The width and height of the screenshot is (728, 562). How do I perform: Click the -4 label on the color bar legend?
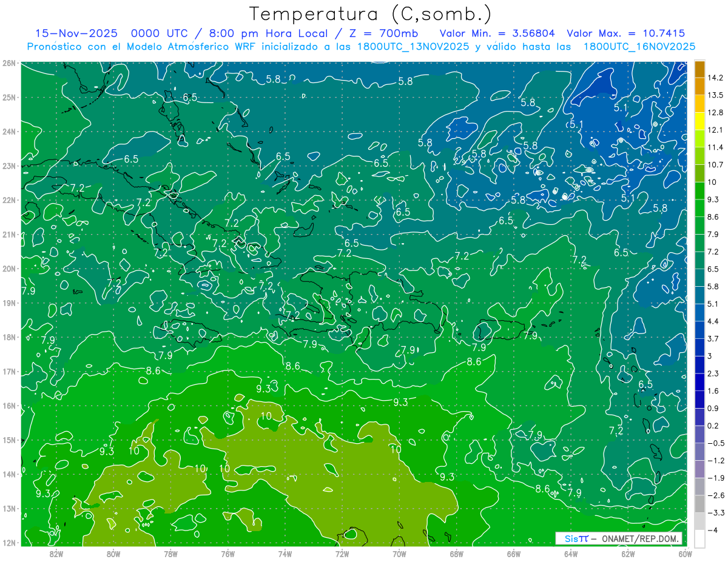tap(713, 530)
